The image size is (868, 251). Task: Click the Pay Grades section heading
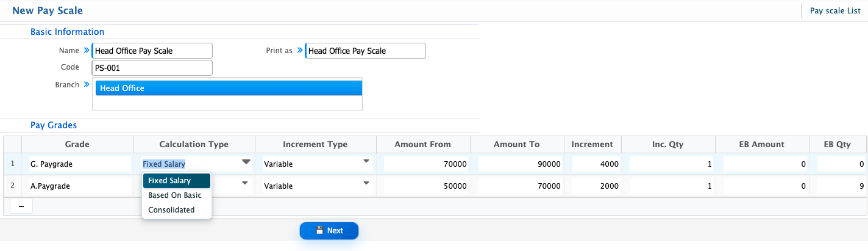(54, 125)
